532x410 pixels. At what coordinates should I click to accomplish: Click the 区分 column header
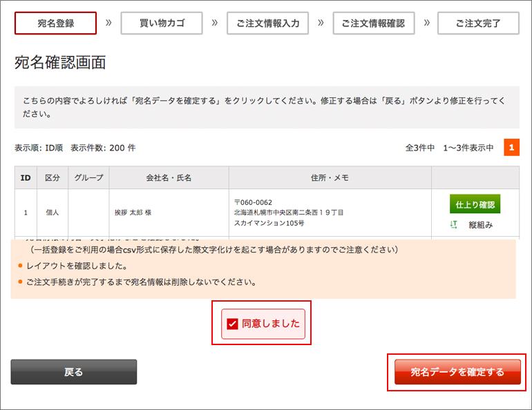click(53, 177)
